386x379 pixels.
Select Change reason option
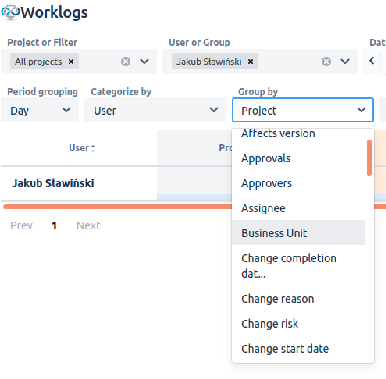pyautogui.click(x=278, y=299)
